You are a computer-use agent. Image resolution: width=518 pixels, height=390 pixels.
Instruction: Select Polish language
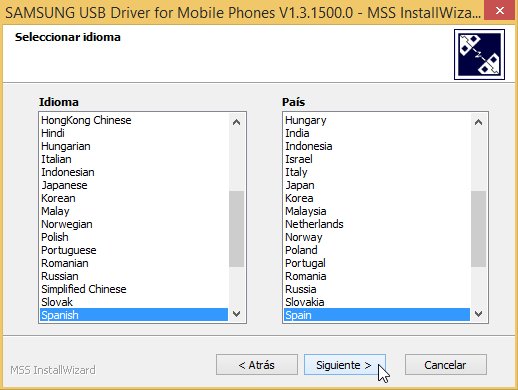click(134, 237)
